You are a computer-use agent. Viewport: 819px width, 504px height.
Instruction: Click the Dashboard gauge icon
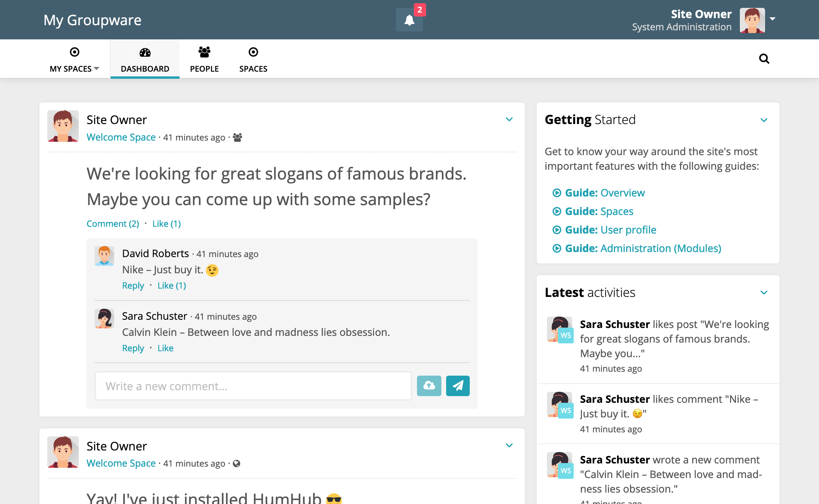tap(145, 52)
